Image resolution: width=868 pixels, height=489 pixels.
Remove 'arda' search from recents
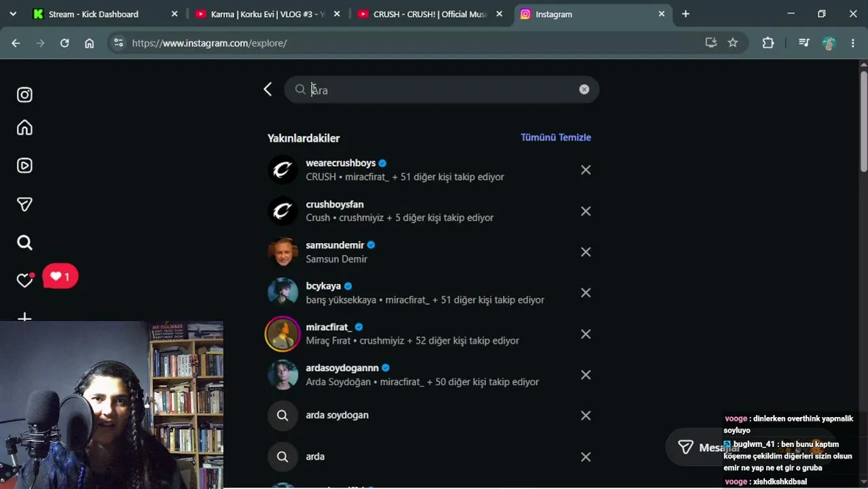[x=585, y=457]
